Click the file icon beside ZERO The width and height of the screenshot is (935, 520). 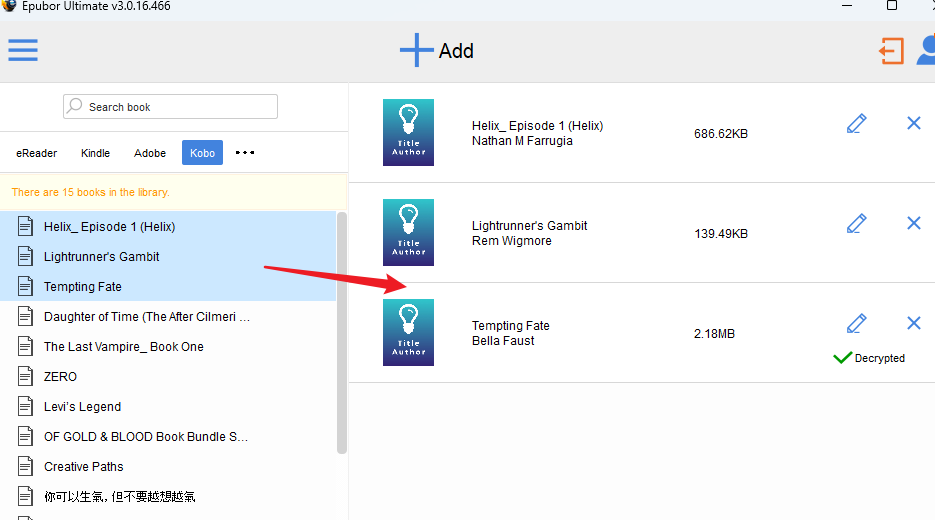(25, 376)
